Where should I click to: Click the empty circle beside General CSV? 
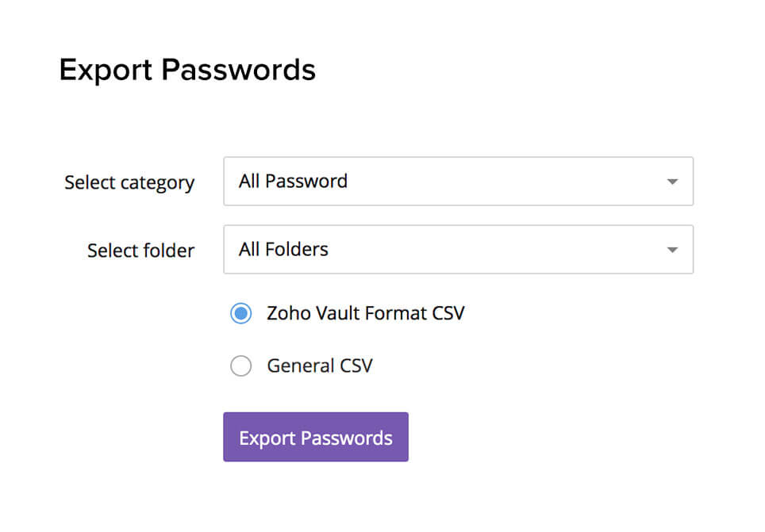tap(241, 366)
